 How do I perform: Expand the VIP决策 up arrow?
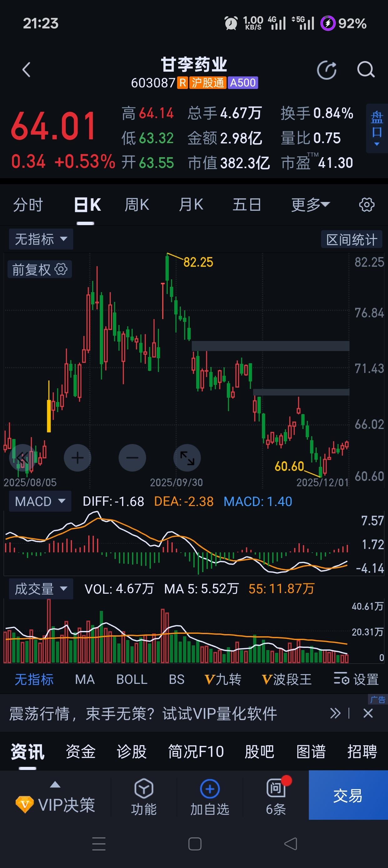point(55,785)
